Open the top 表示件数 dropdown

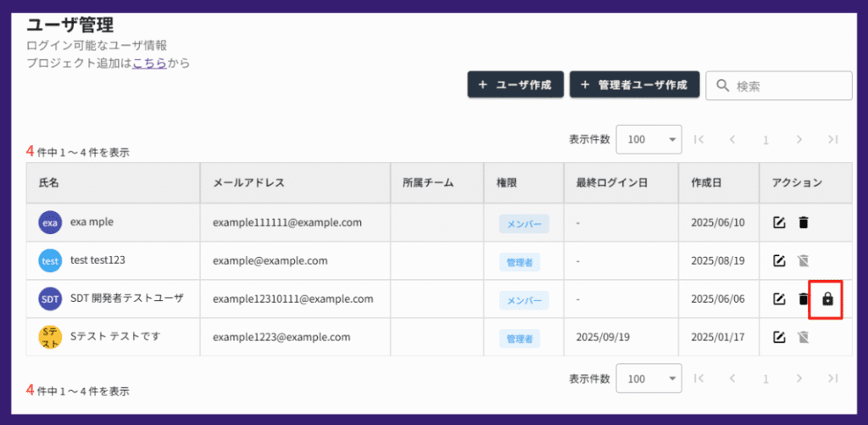[x=648, y=139]
